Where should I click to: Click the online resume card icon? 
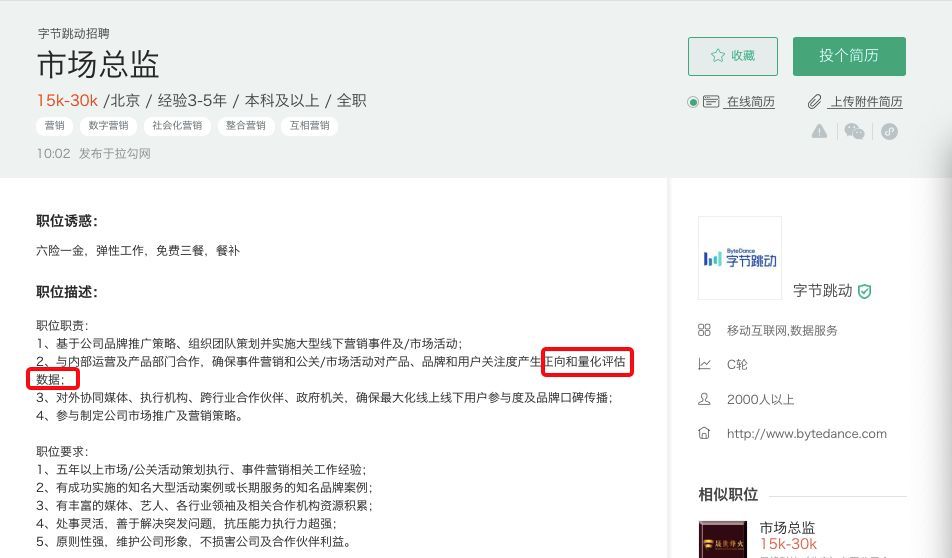[x=711, y=101]
